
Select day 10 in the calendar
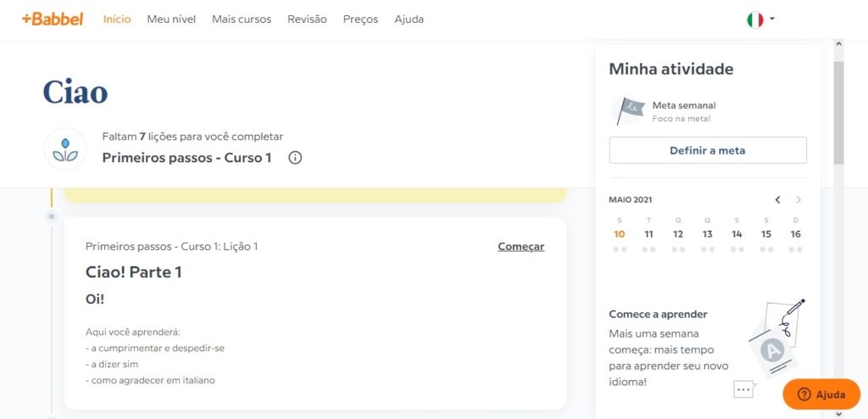620,234
